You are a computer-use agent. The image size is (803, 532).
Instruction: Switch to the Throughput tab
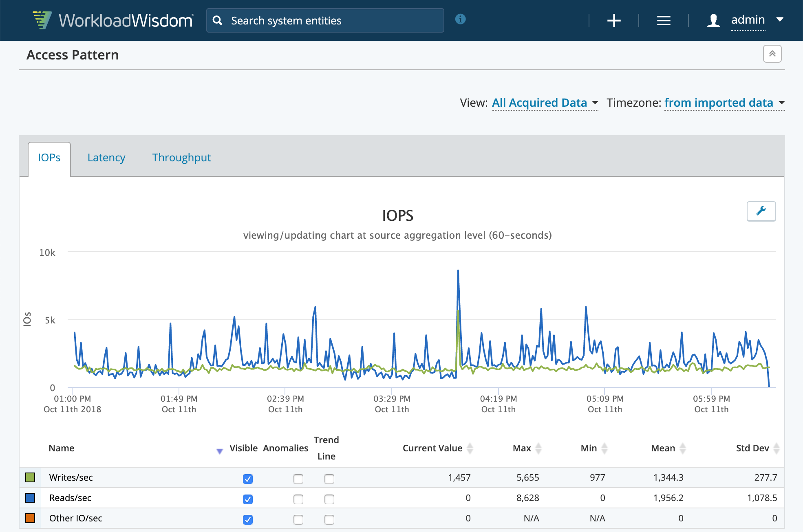point(181,158)
